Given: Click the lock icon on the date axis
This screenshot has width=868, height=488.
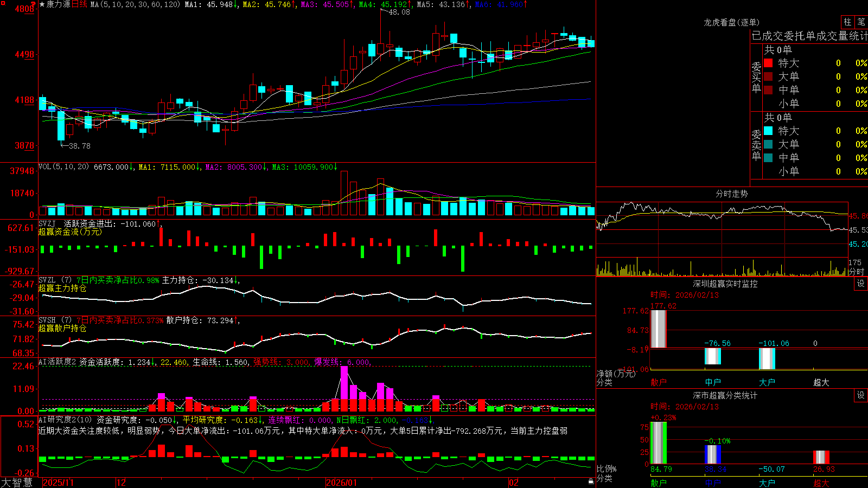Looking at the screenshot, I should [591, 481].
